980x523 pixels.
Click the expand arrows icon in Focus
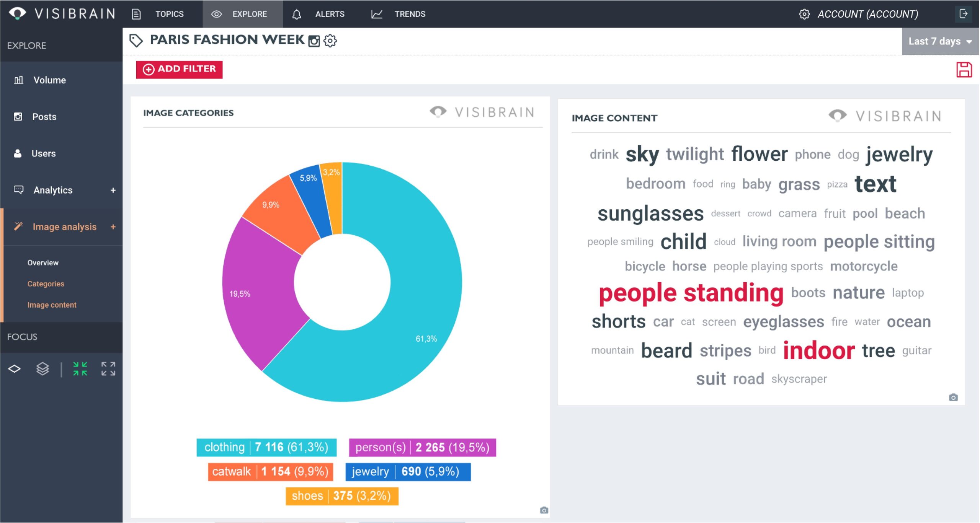point(108,369)
